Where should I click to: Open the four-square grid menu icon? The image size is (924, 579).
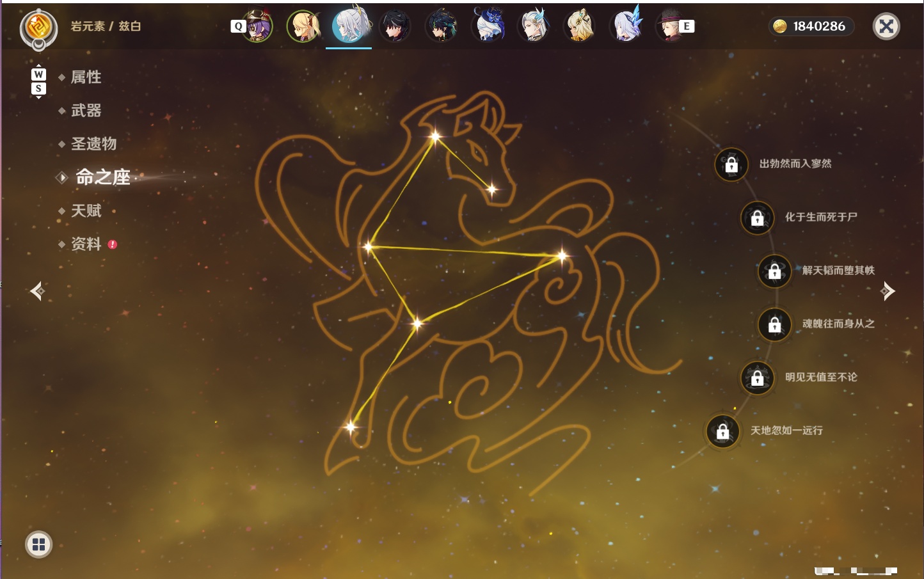[38, 544]
